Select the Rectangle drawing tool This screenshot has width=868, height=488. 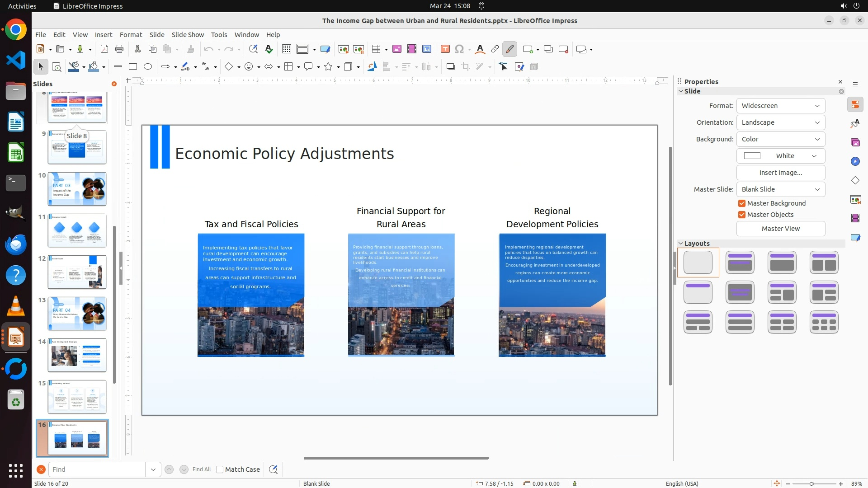tap(133, 67)
